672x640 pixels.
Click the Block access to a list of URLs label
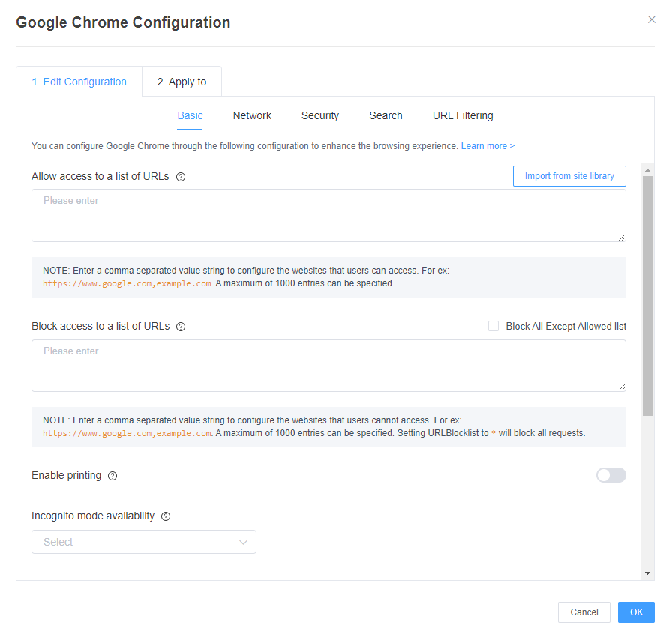coord(100,327)
